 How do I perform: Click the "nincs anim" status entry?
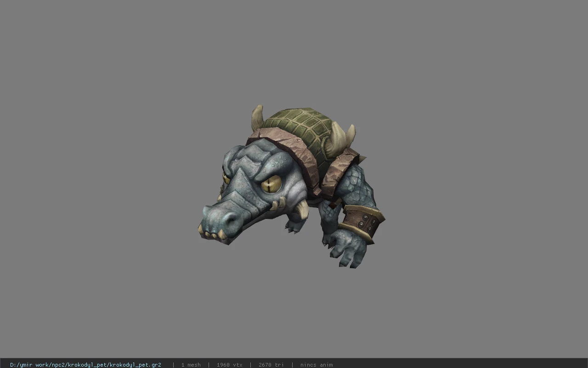(x=317, y=365)
